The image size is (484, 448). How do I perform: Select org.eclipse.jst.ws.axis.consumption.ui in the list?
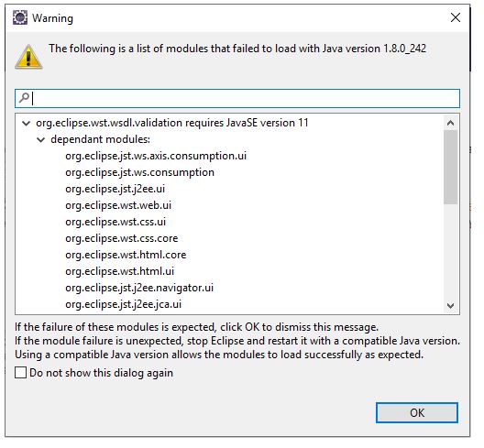[156, 156]
